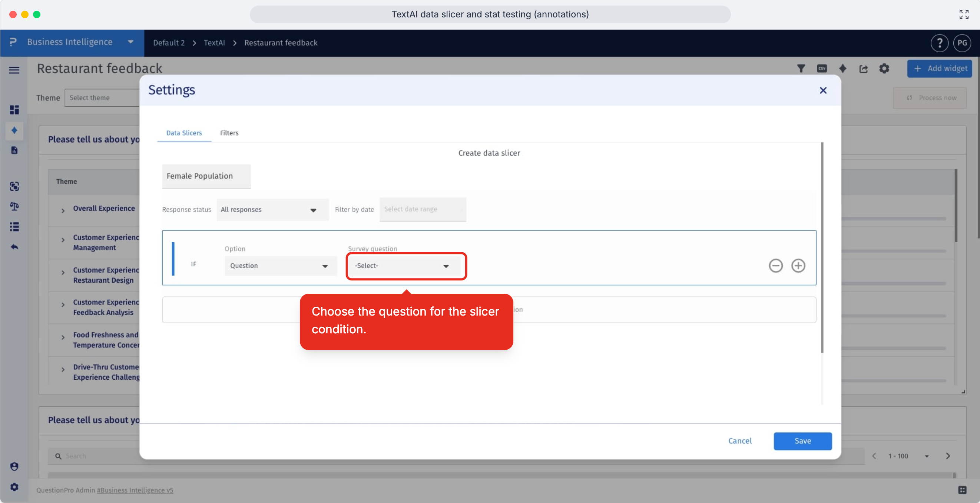Viewport: 980px width, 503px height.
Task: Open the Business Intelligence product dropdown
Action: [x=72, y=42]
